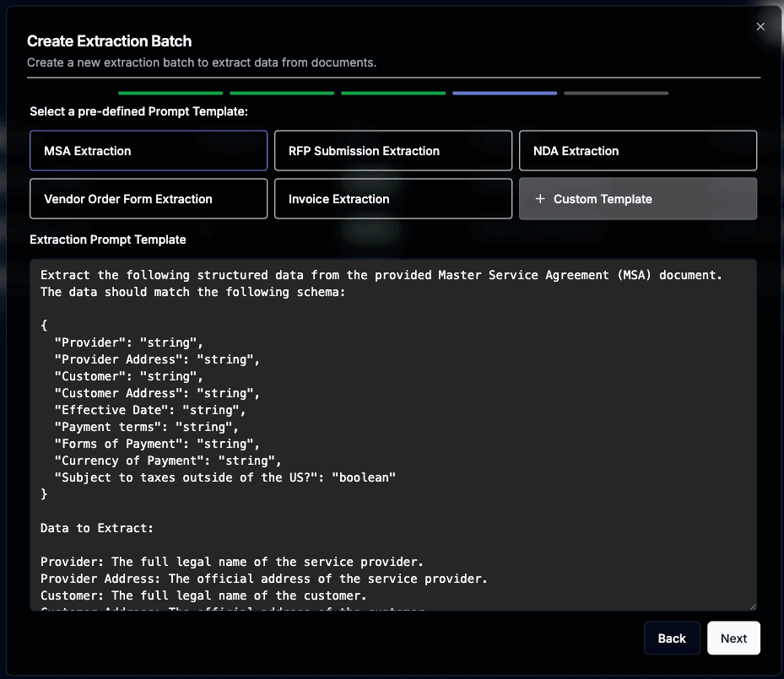Click the Create Extraction Batch heading
Viewport: 784px width, 679px height.
coord(109,40)
